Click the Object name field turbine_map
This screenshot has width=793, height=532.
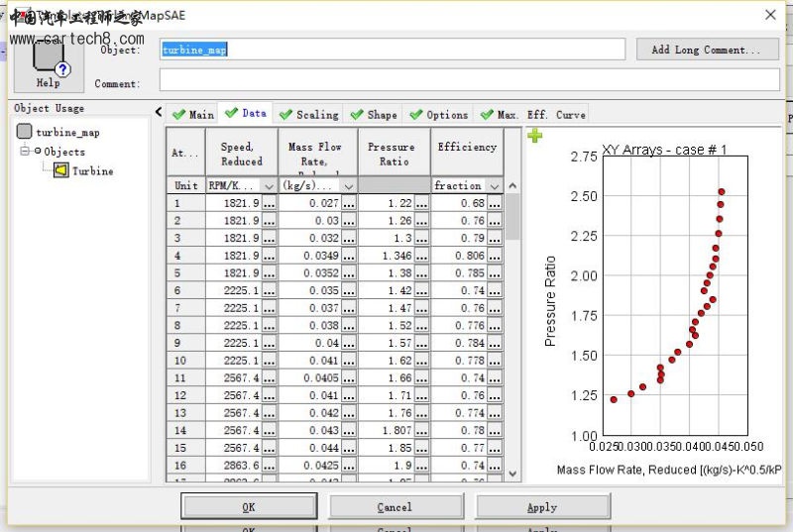[x=393, y=49]
